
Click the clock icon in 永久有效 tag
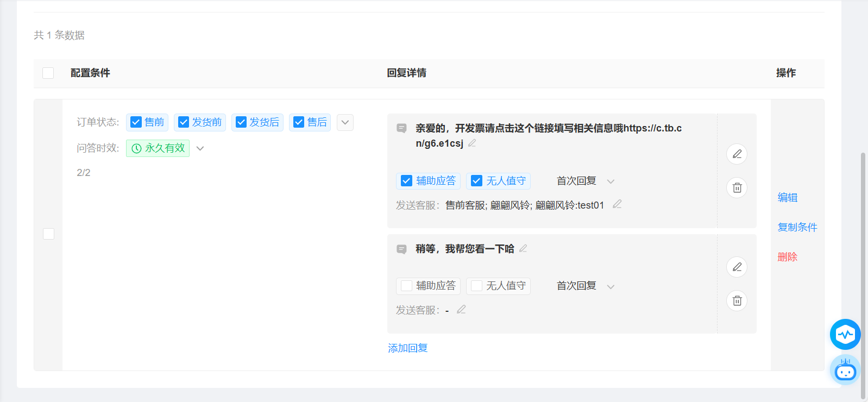(136, 148)
